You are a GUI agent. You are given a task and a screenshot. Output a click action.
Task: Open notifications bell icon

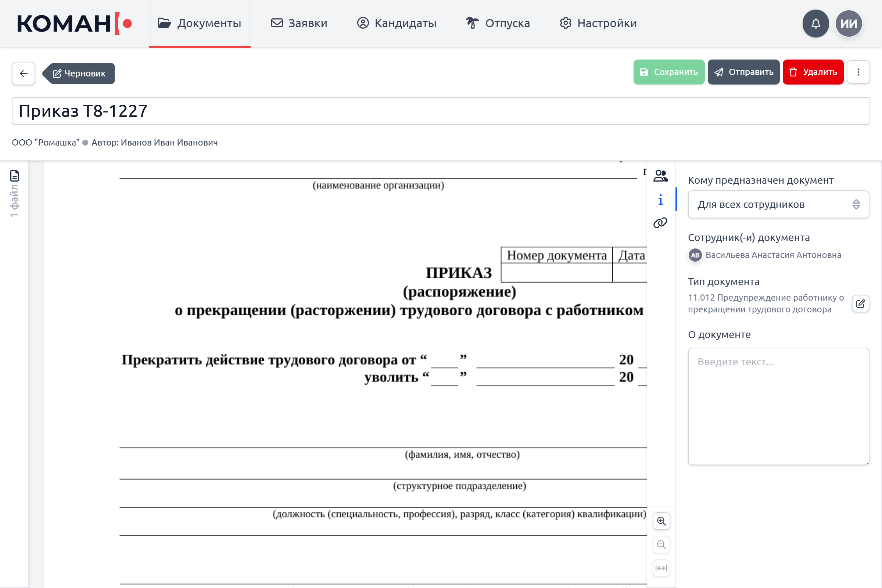pyautogui.click(x=815, y=24)
